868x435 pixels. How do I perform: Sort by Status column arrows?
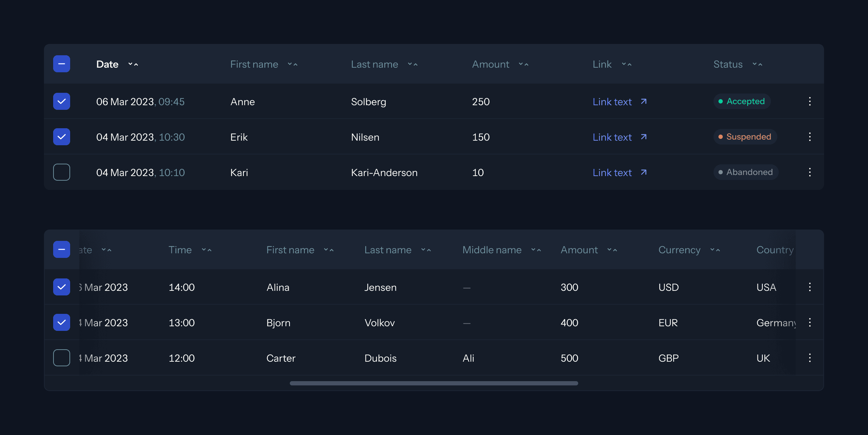(x=757, y=64)
